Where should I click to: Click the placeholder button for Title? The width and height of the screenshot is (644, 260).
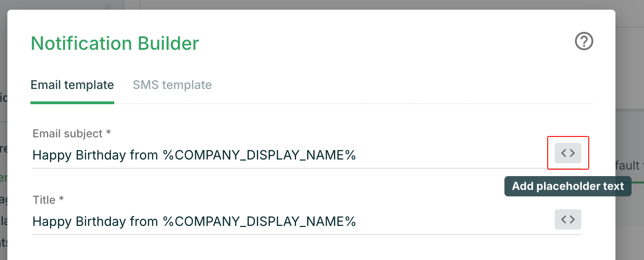568,219
